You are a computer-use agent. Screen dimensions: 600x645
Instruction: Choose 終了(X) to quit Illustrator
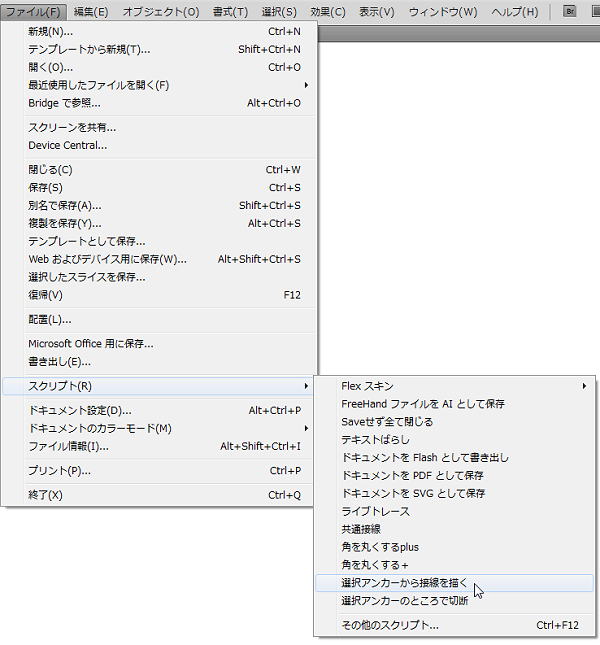(46, 494)
